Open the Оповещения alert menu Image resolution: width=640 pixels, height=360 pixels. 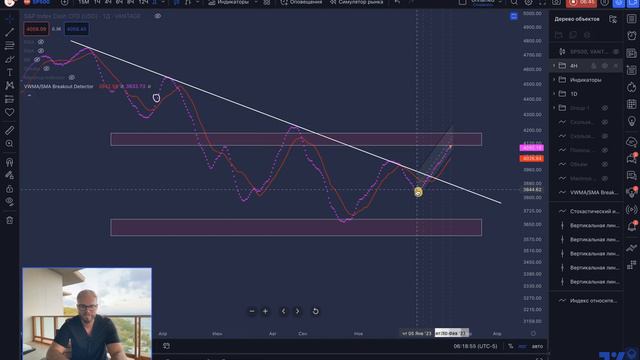302,2
